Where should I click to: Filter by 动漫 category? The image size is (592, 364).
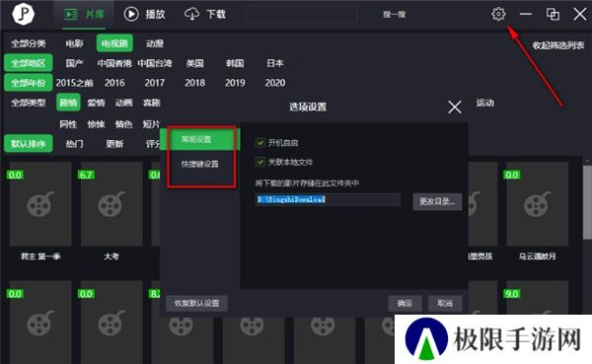tap(155, 43)
